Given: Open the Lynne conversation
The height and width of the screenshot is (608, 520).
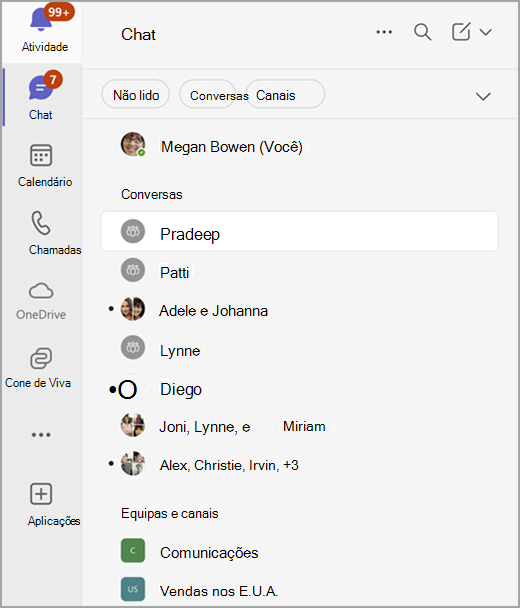Looking at the screenshot, I should (299, 350).
